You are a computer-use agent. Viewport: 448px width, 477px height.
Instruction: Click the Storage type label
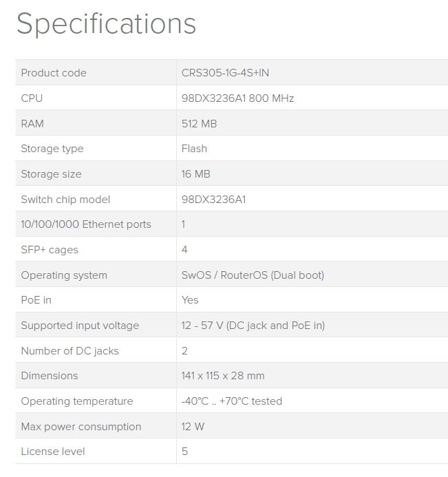click(x=52, y=149)
